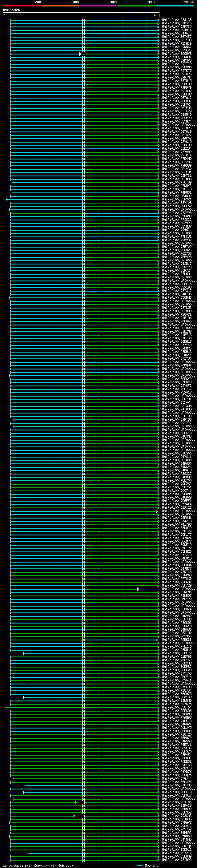Viewport: 197px width, 868px height.
Task: Open the UniRef100_O01727 entry
Action: coord(177,423)
